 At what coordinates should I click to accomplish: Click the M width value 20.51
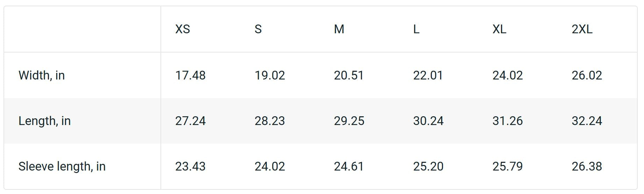coord(349,75)
